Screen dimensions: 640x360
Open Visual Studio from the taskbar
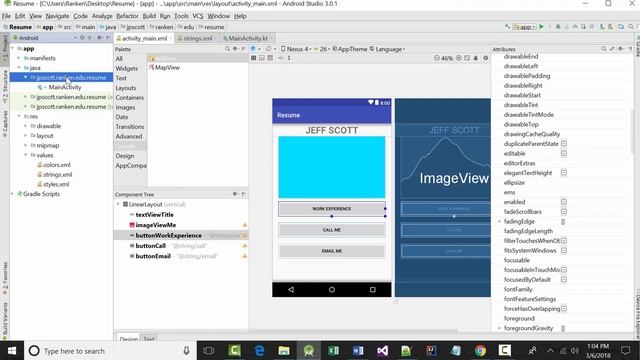[382, 351]
